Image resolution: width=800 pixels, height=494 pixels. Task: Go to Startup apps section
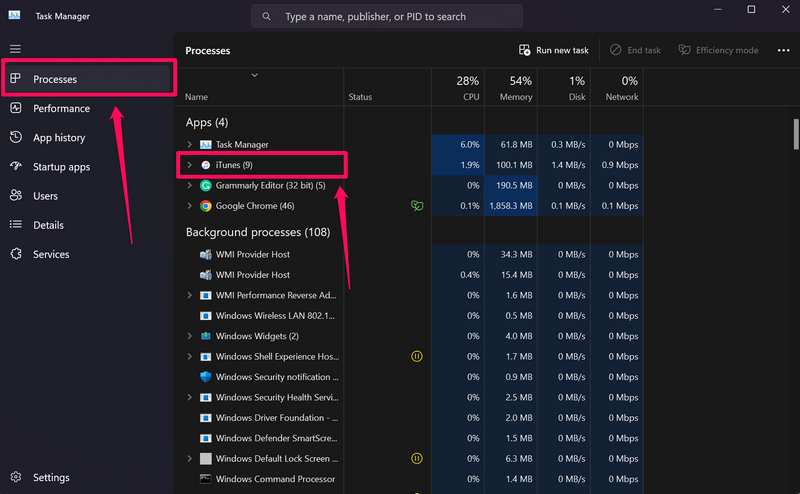tap(60, 167)
